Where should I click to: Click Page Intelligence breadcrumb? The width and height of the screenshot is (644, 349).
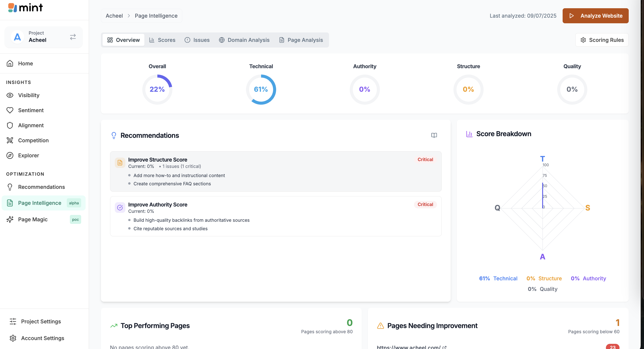(x=156, y=16)
